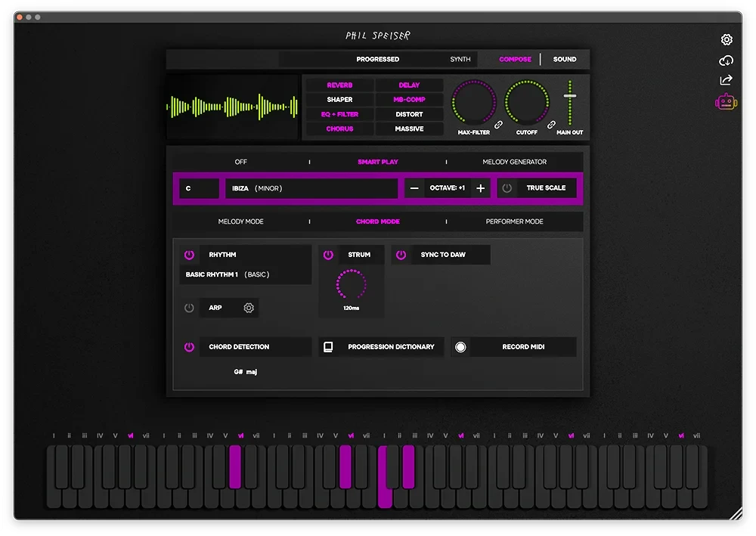Switch to Chord Mode
Viewport: 756px width, 536px height.
377,222
